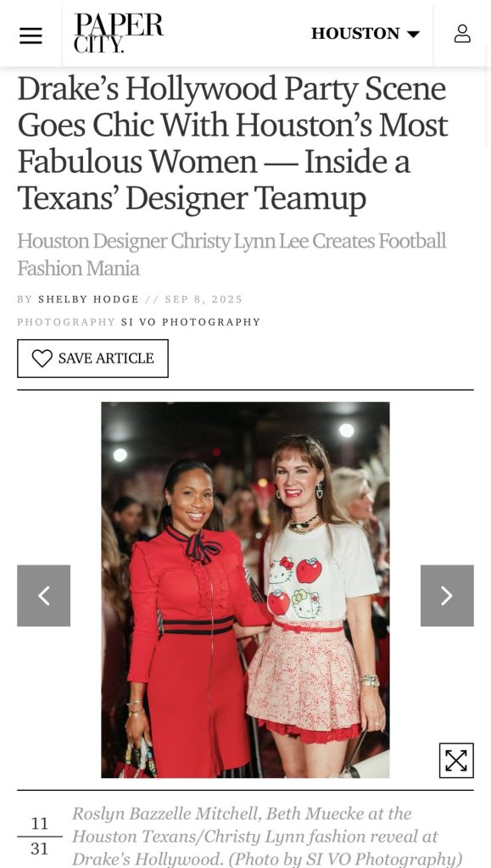Advance to next gallery photo arrow

pyautogui.click(x=447, y=596)
